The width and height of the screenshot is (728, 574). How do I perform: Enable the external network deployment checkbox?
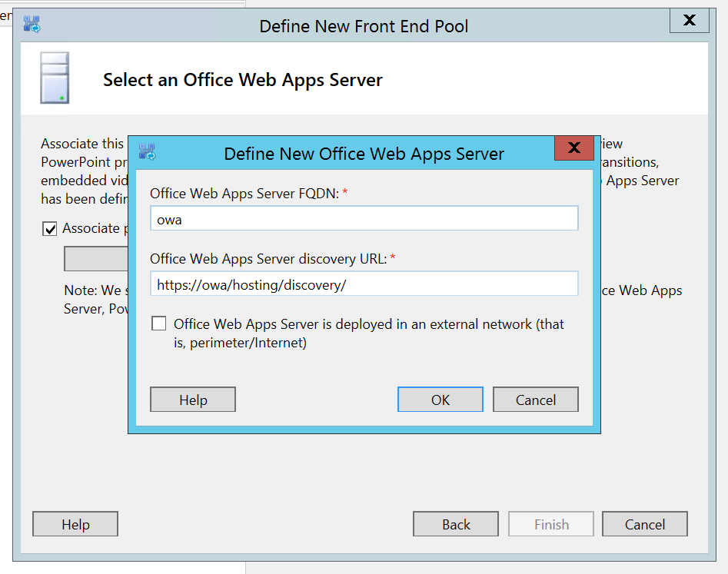(x=159, y=323)
